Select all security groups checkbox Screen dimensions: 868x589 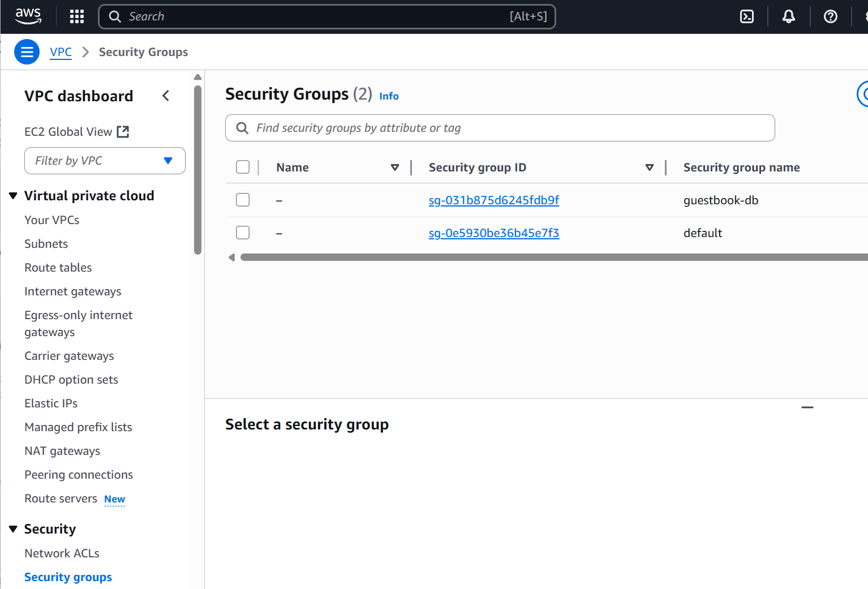pos(243,167)
